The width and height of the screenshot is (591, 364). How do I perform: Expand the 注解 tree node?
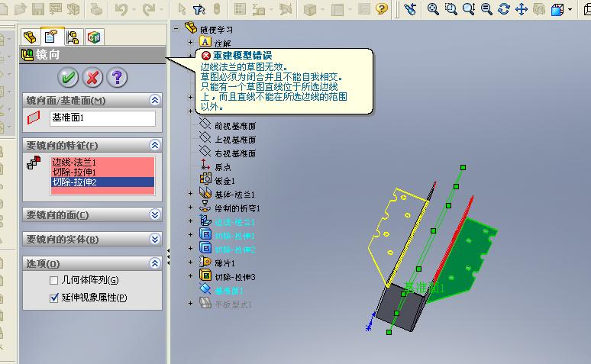pos(191,43)
